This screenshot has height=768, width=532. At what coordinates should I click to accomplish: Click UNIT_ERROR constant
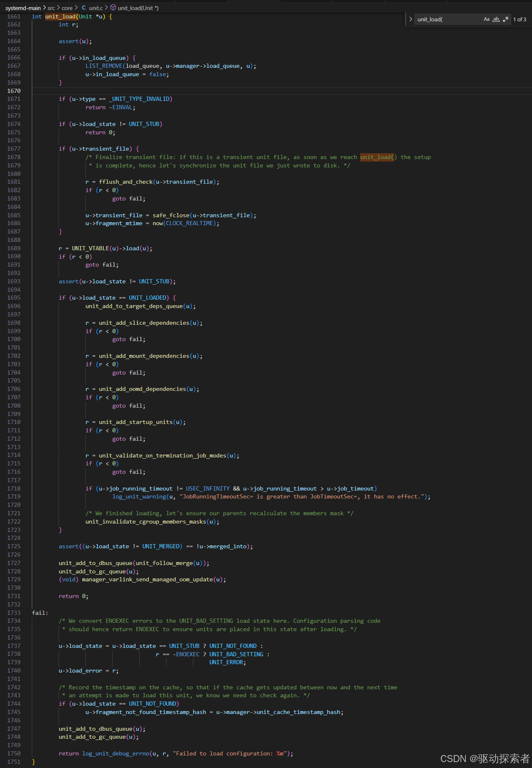click(226, 662)
